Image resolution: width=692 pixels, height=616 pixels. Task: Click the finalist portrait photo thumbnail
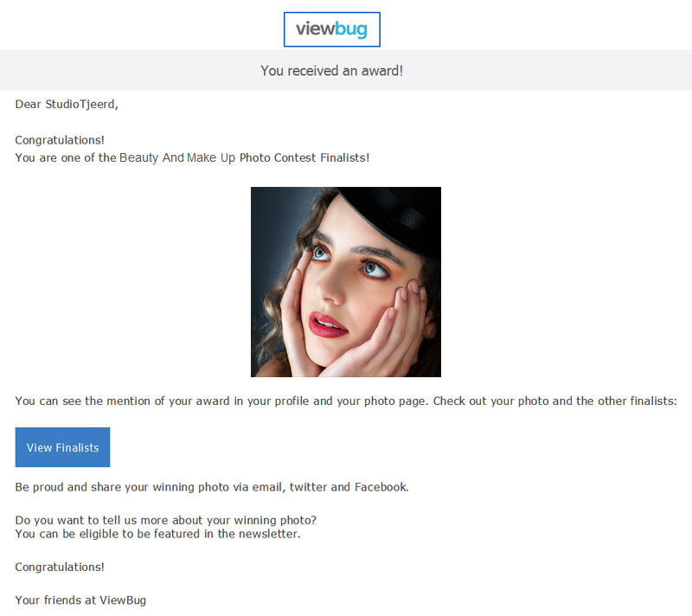tap(346, 282)
